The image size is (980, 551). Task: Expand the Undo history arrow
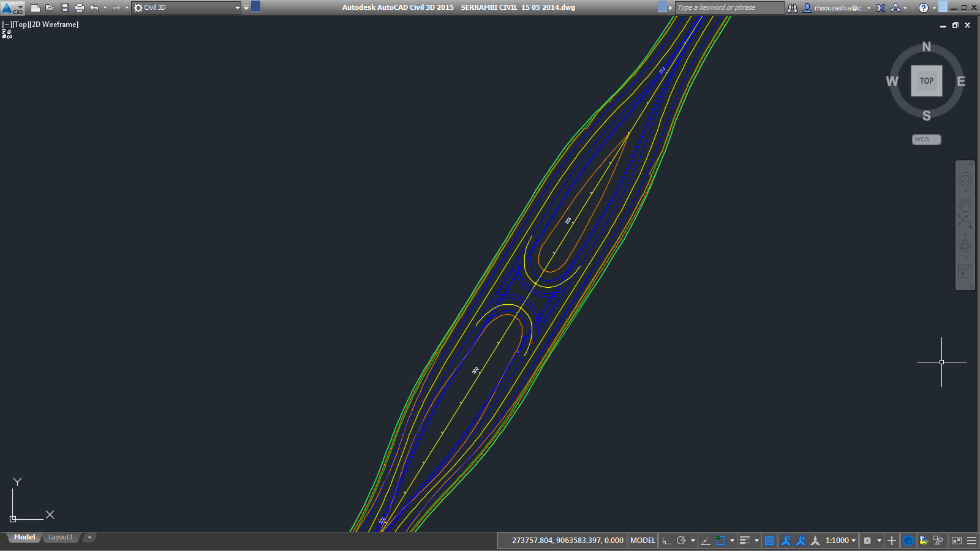pyautogui.click(x=105, y=8)
